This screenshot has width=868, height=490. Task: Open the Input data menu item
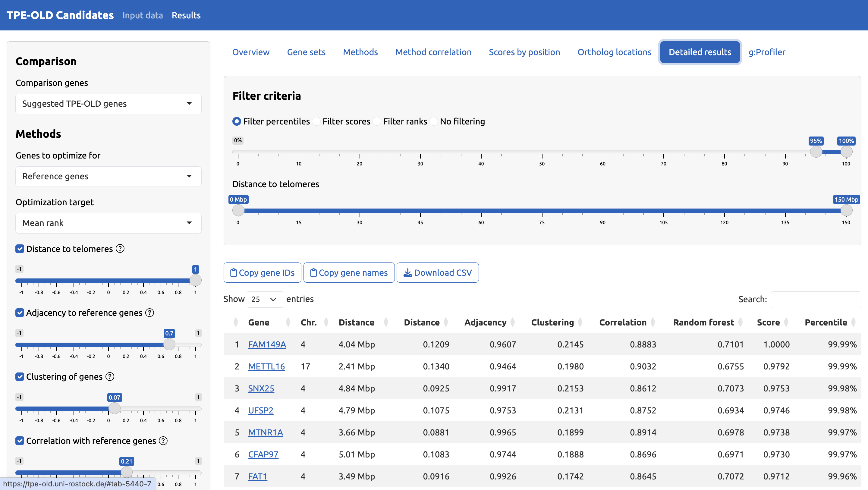[143, 15]
